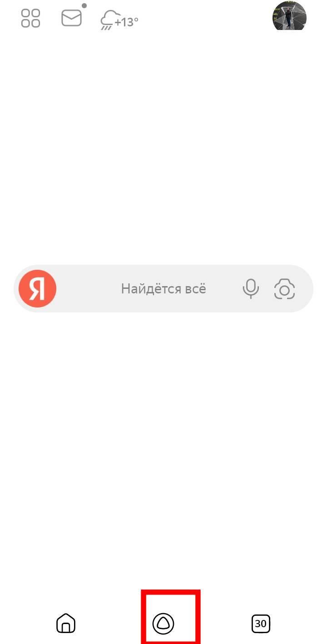Screen dimensions: 327x644
Task: Check the +13° temperature forecast
Action: 126,21
